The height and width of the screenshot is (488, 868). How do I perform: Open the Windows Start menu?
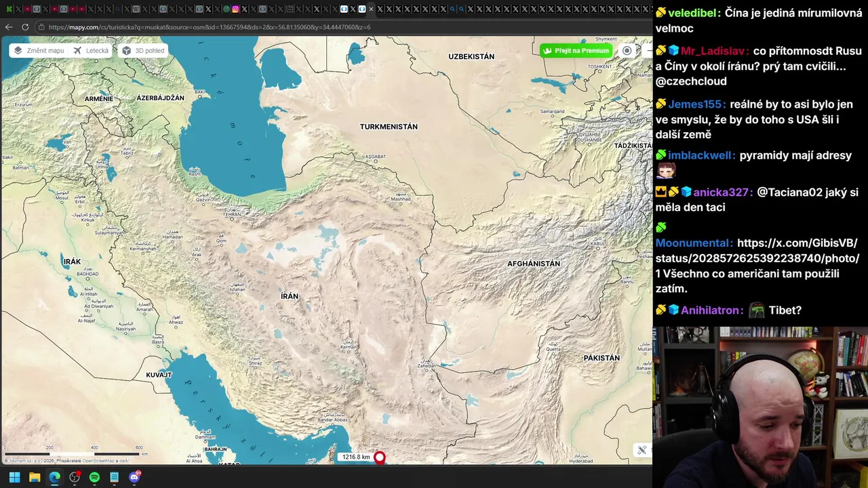point(14,477)
